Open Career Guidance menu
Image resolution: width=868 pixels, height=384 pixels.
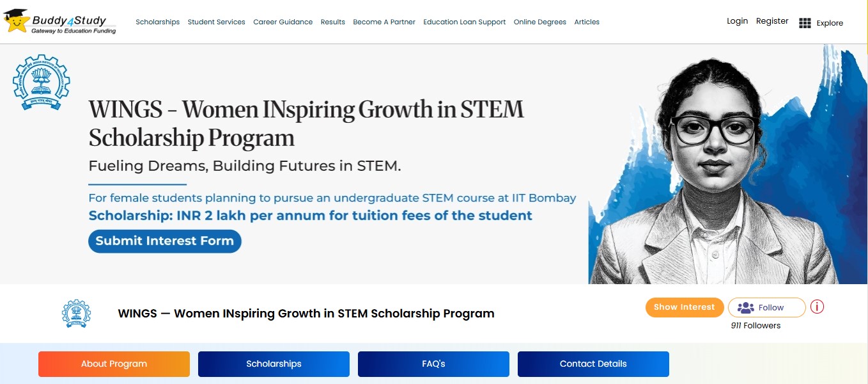[x=283, y=22]
